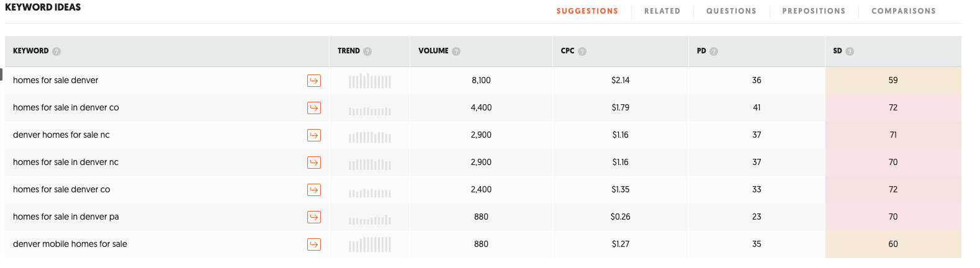
Task: Open arrow icon for 'denver mobile homes for sale'
Action: point(314,244)
